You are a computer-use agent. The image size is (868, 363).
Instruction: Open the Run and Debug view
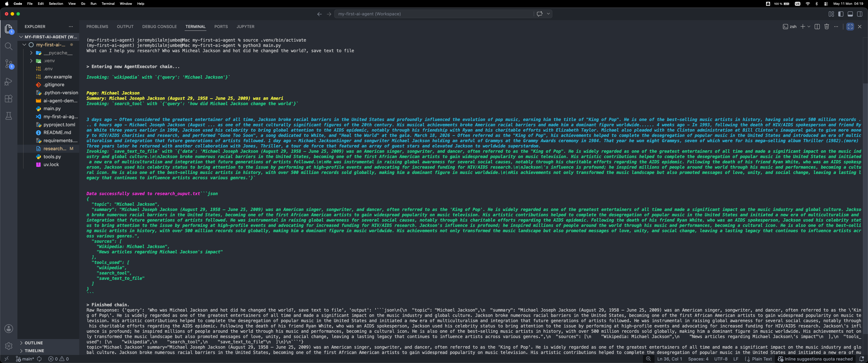pyautogui.click(x=9, y=81)
